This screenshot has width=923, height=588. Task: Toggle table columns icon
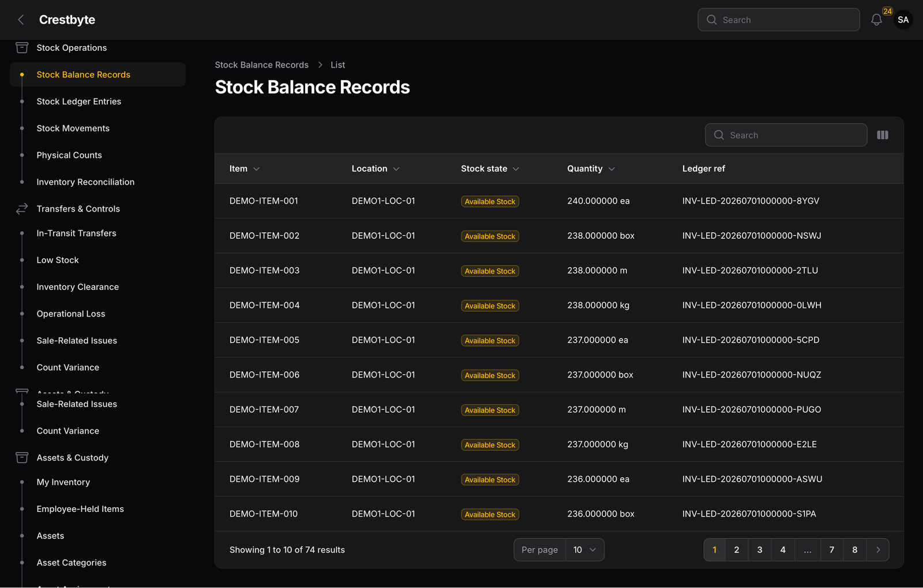pyautogui.click(x=883, y=135)
